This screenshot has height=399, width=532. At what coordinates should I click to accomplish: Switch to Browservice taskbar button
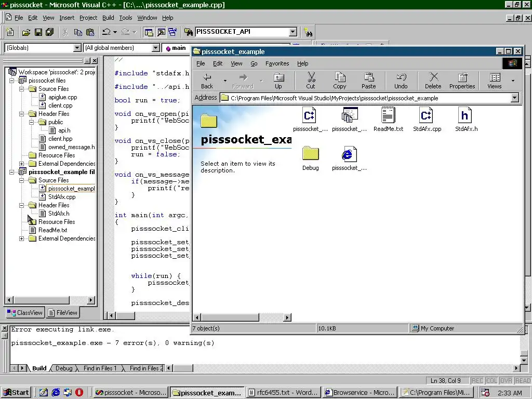click(x=360, y=393)
